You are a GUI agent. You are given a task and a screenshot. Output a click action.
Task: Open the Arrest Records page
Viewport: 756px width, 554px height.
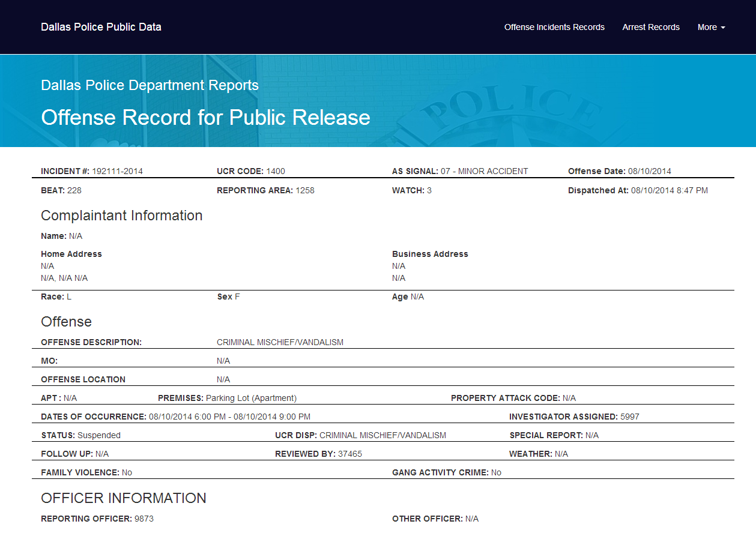click(651, 27)
